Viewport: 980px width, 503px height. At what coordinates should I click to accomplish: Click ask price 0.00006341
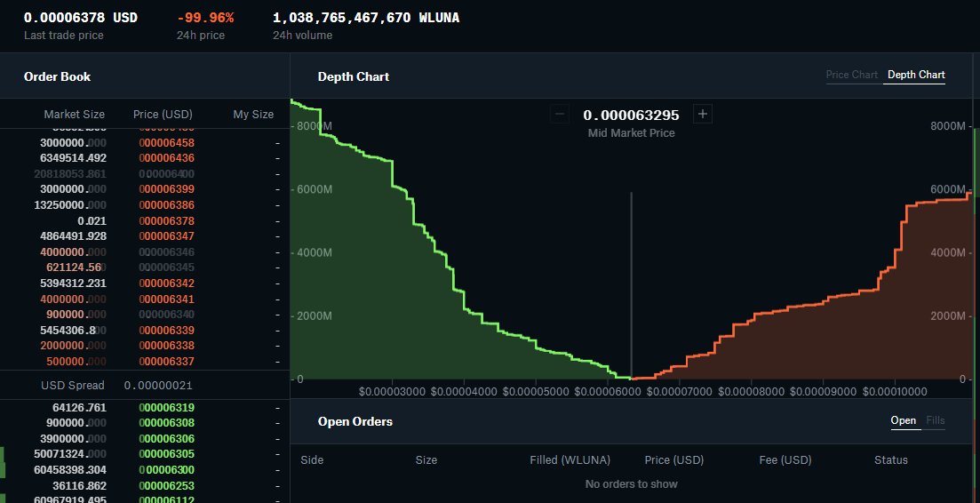(166, 299)
